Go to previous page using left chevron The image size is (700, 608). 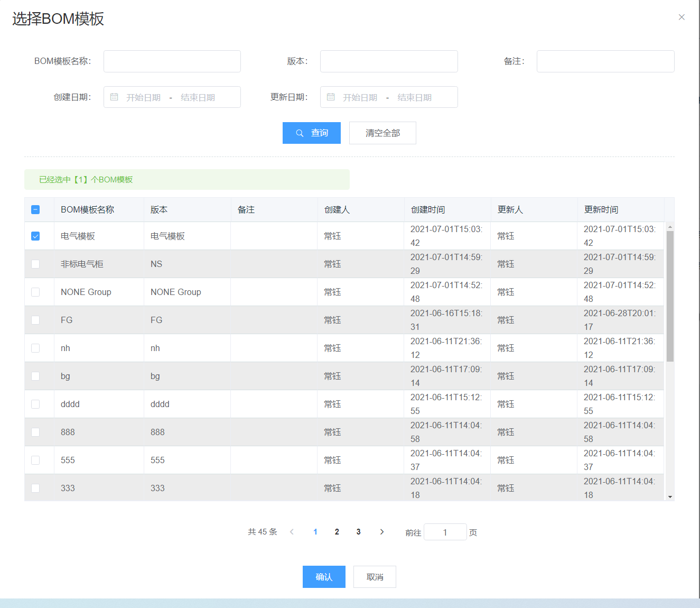292,532
